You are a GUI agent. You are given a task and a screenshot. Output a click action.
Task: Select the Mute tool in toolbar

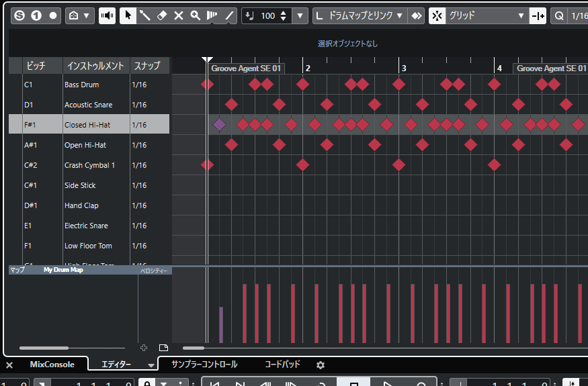point(178,15)
